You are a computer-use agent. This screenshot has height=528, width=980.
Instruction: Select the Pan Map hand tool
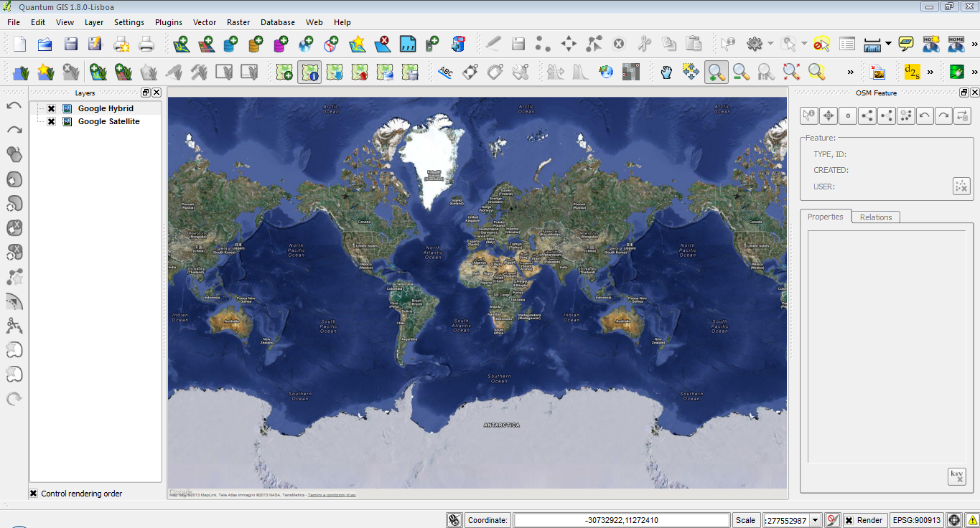click(x=666, y=72)
